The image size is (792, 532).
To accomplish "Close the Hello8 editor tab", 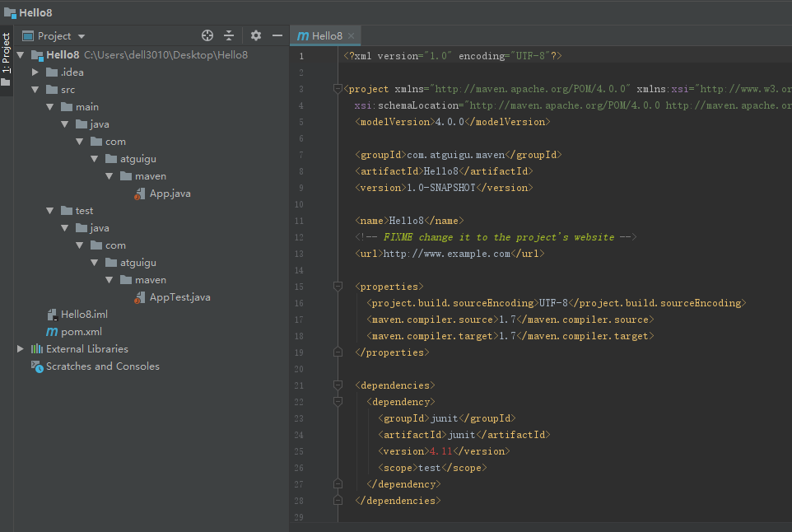I will click(x=351, y=36).
